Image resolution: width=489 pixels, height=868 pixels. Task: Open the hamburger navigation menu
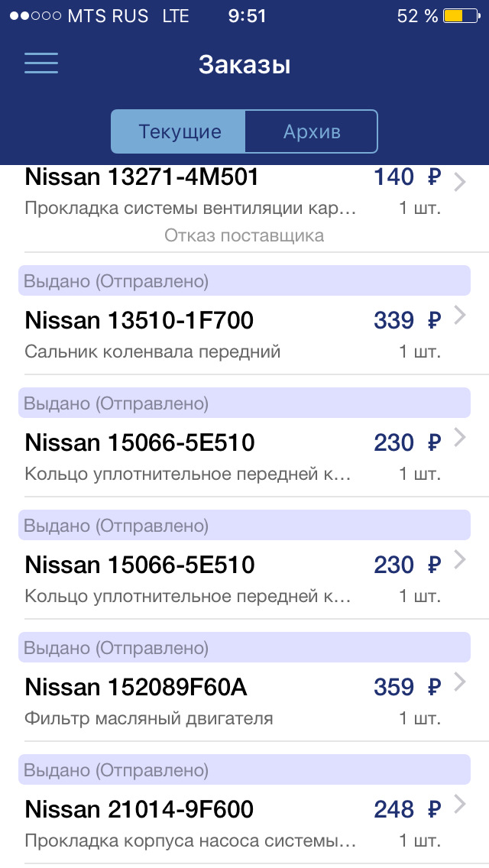pos(40,63)
